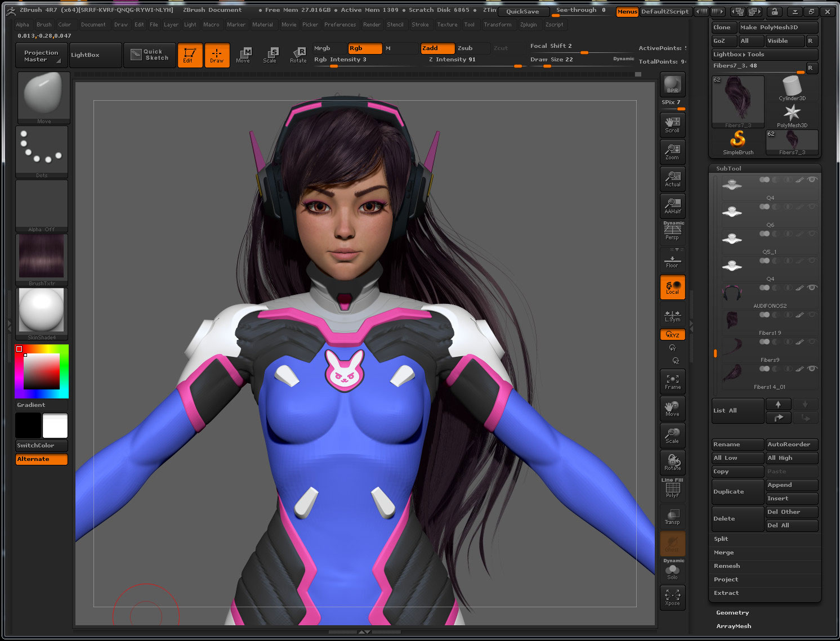Toggle Solo dynamic mode
The image size is (840, 641).
672,570
